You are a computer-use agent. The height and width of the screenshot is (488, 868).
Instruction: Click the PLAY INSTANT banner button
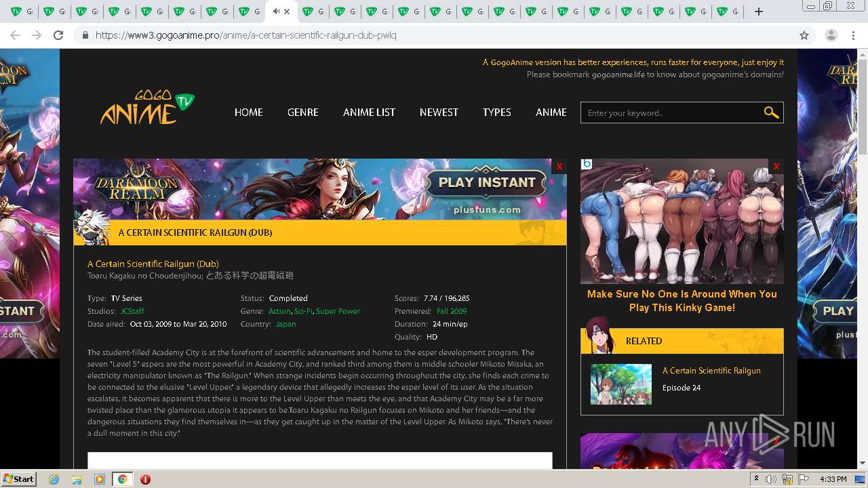487,182
